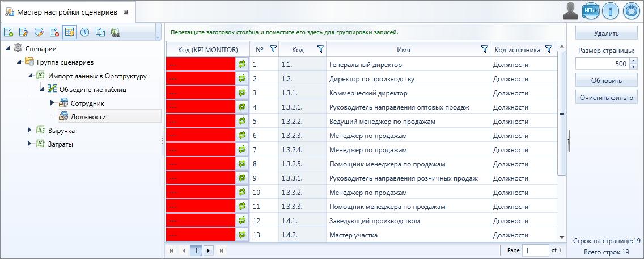The height and width of the screenshot is (259, 644).
Task: Click refresh icon in Заведующий производством row
Action: point(242,221)
